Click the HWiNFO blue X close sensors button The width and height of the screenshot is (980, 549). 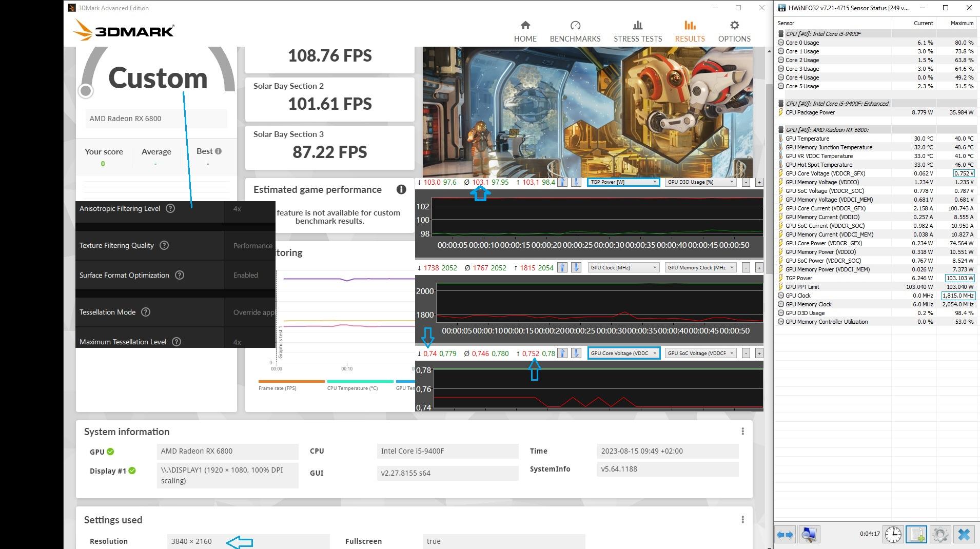coord(964,535)
